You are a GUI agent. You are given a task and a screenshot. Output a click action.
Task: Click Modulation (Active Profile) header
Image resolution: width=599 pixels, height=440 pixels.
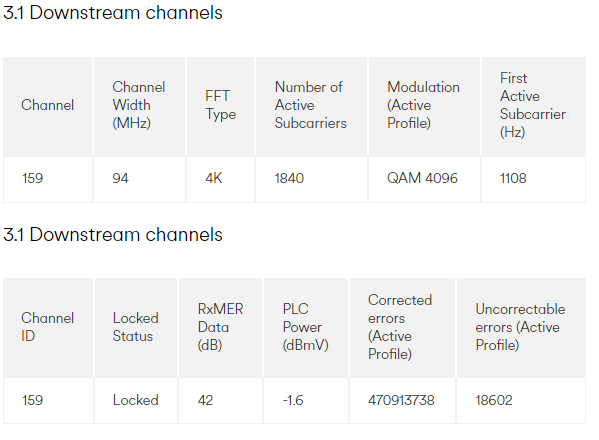[423, 105]
